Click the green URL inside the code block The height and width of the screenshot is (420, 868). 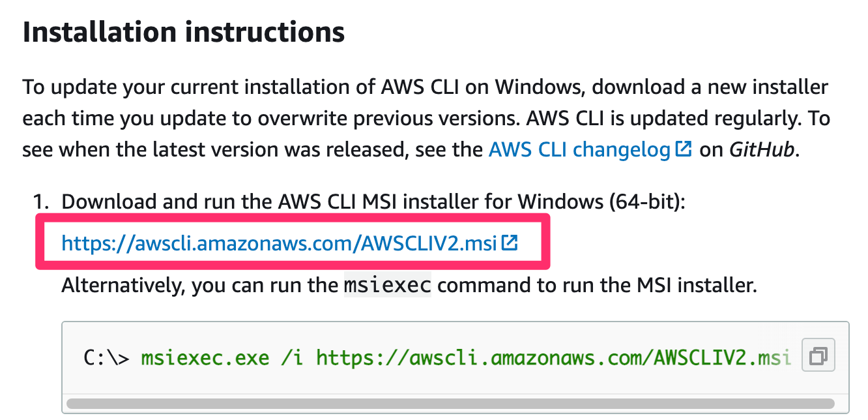point(553,357)
